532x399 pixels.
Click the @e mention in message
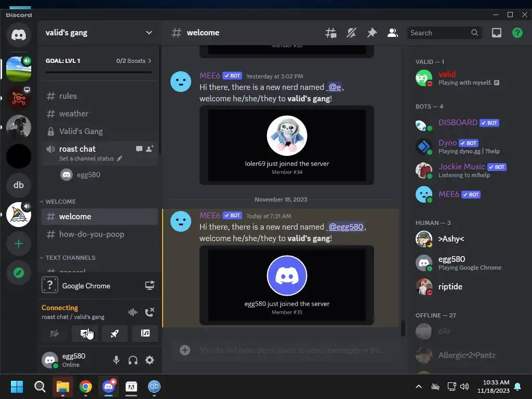335,87
